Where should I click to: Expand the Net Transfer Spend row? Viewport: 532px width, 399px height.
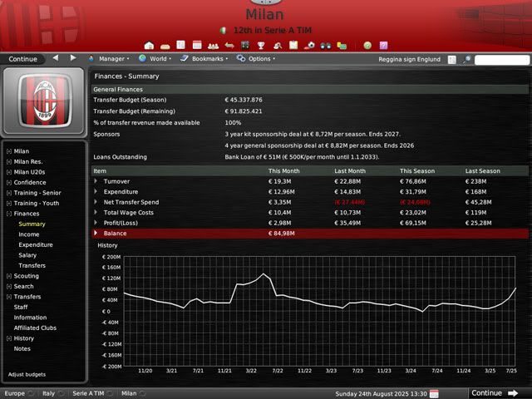[96, 202]
